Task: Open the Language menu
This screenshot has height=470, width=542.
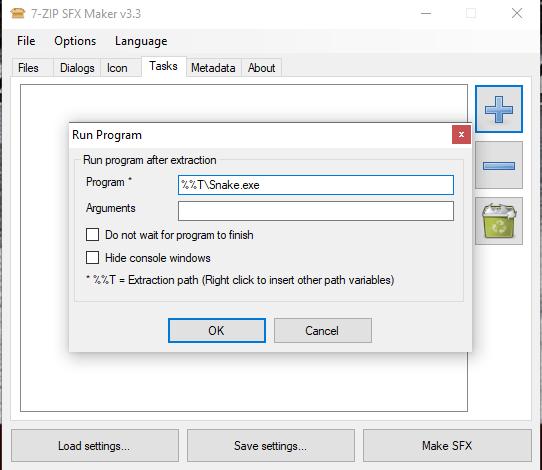Action: [141, 41]
